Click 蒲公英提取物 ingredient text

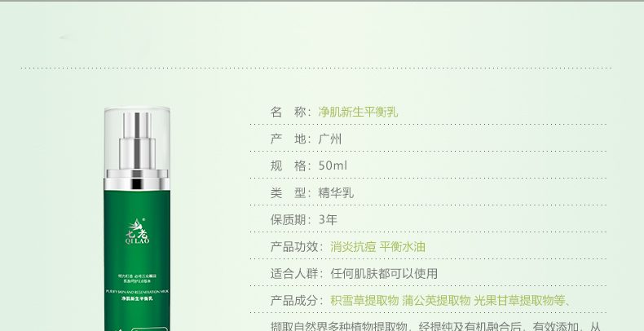436,301
